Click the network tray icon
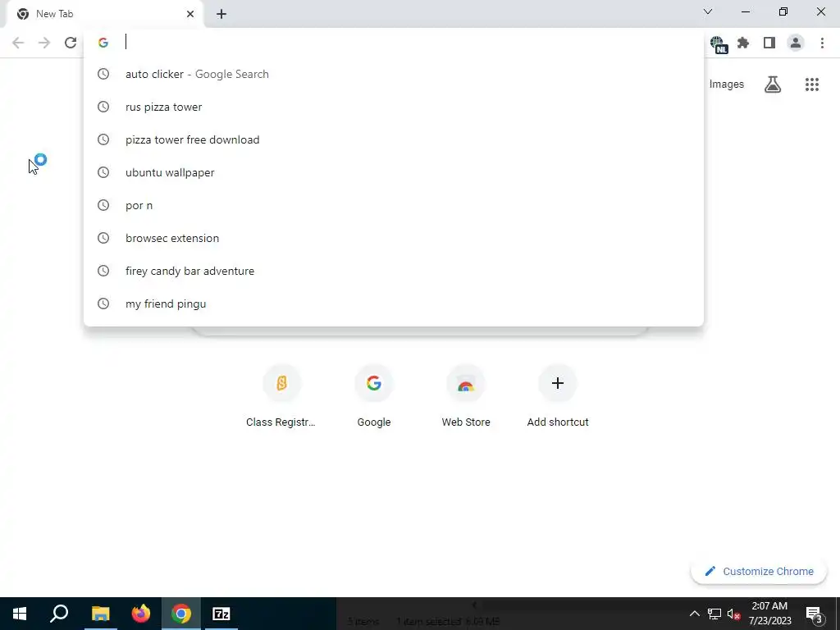 714,614
